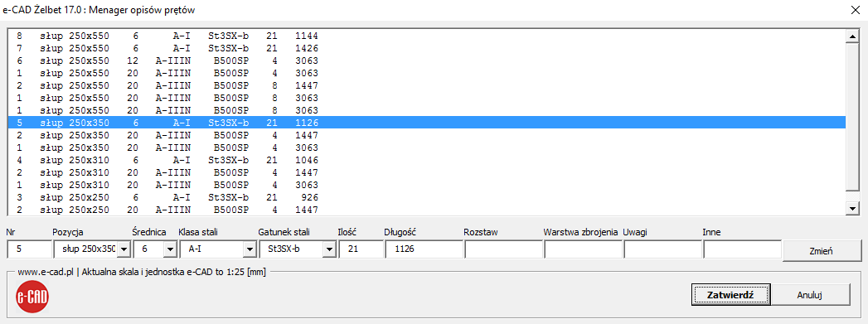868x324 pixels.
Task: Confirm with the Zatwierdź button
Action: (x=730, y=295)
